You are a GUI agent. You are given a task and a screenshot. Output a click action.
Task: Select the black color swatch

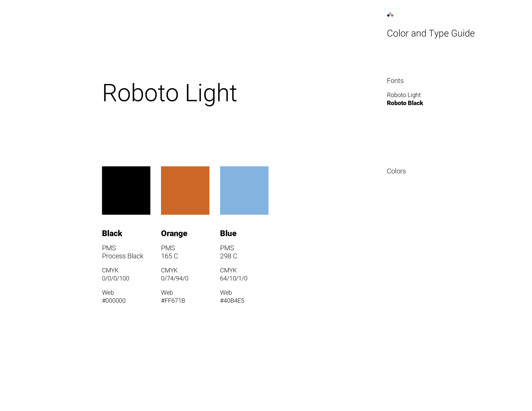coord(126,190)
